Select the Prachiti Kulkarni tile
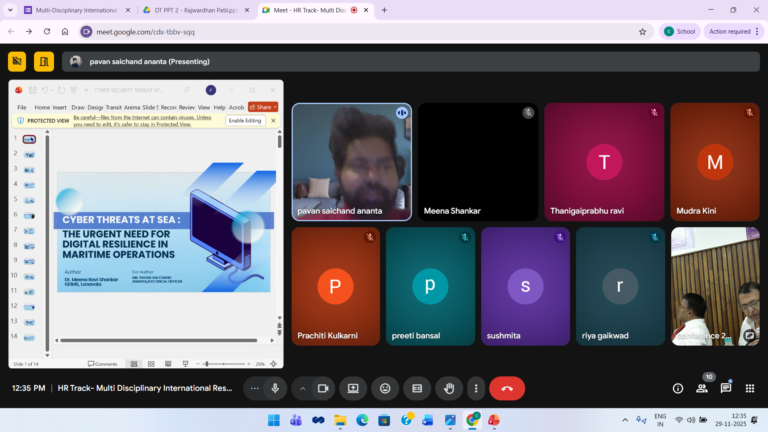The image size is (768, 432). tap(336, 286)
